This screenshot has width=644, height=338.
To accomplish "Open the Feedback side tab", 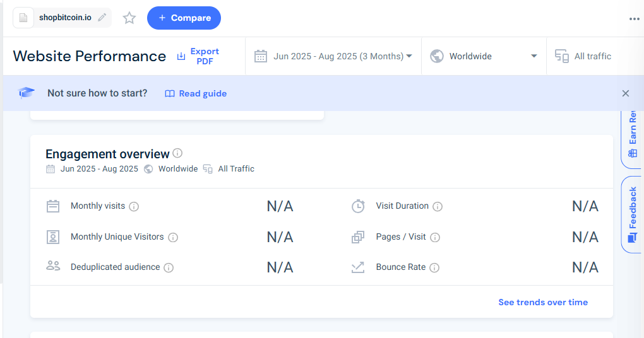I will tap(633, 214).
